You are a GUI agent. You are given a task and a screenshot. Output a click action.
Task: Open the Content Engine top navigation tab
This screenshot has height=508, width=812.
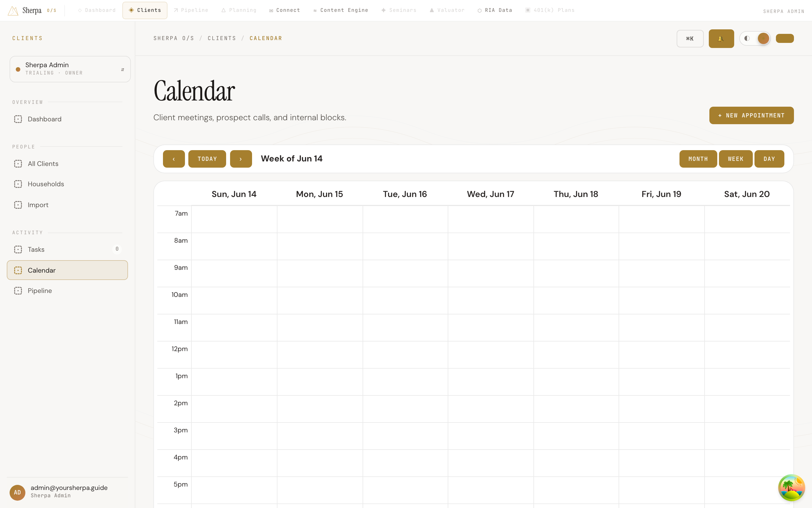pyautogui.click(x=341, y=10)
